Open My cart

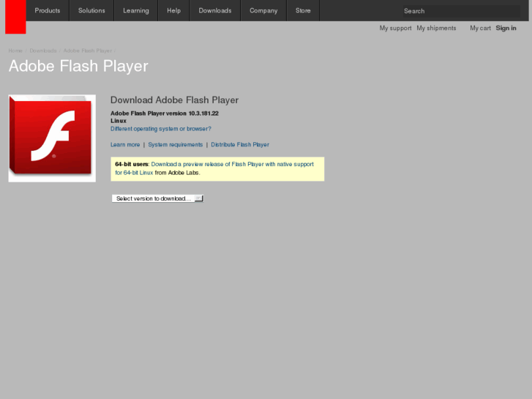click(x=481, y=28)
